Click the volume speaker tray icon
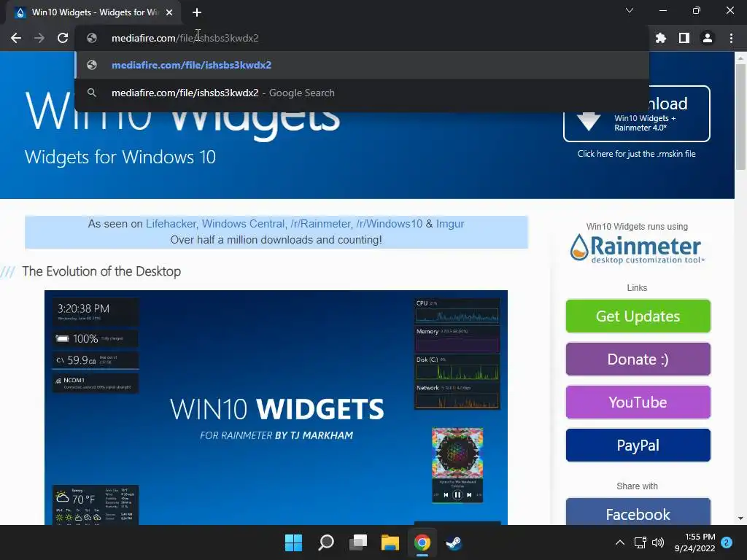The width and height of the screenshot is (747, 560). [658, 542]
